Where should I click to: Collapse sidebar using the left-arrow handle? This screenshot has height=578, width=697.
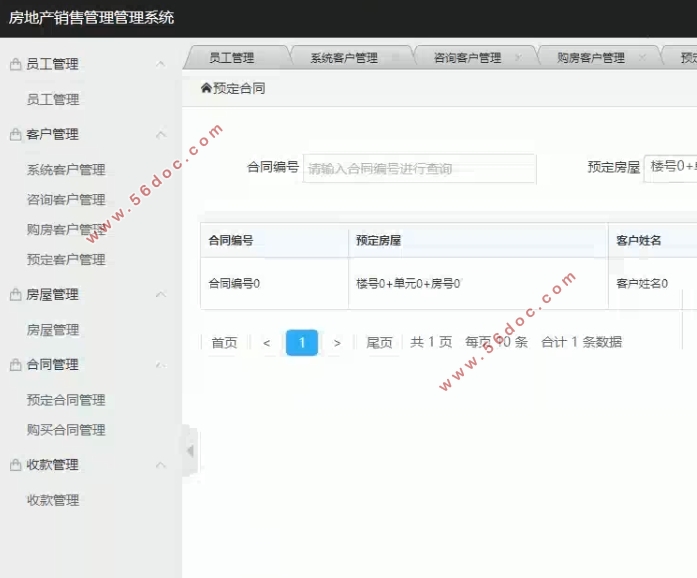pos(190,451)
